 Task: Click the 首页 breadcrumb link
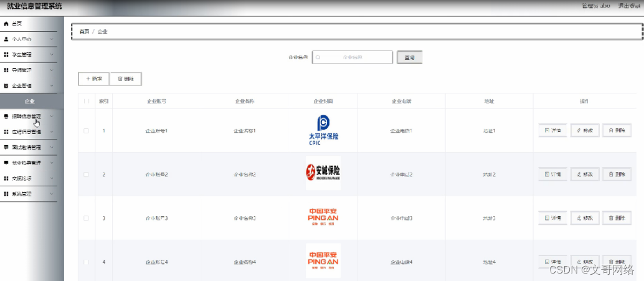(x=84, y=31)
